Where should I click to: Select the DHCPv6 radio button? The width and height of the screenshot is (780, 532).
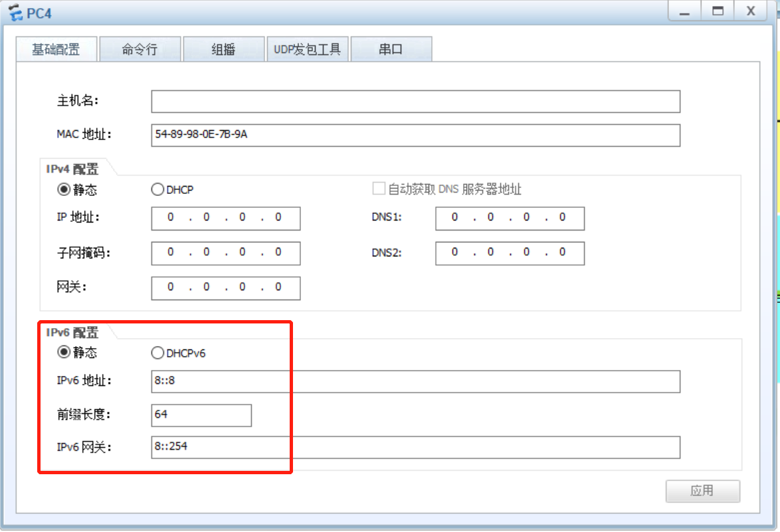click(x=157, y=353)
